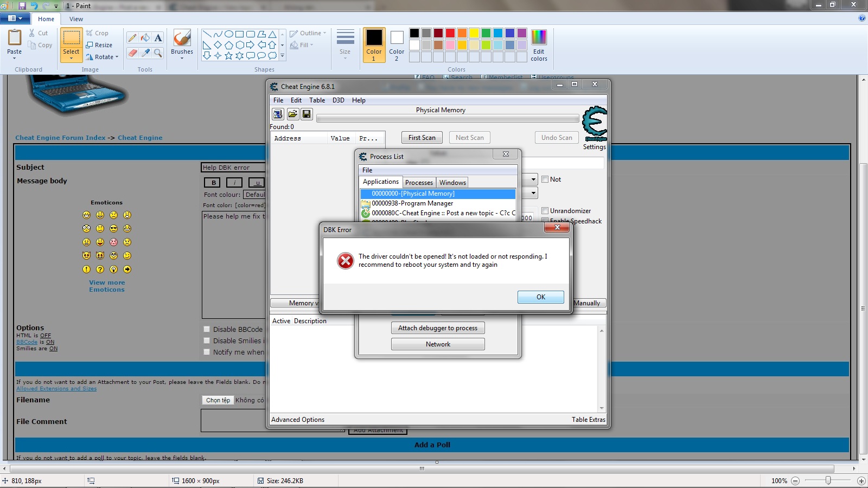The image size is (868, 488).
Task: Click the Paint Help question mark icon
Action: 862,18
